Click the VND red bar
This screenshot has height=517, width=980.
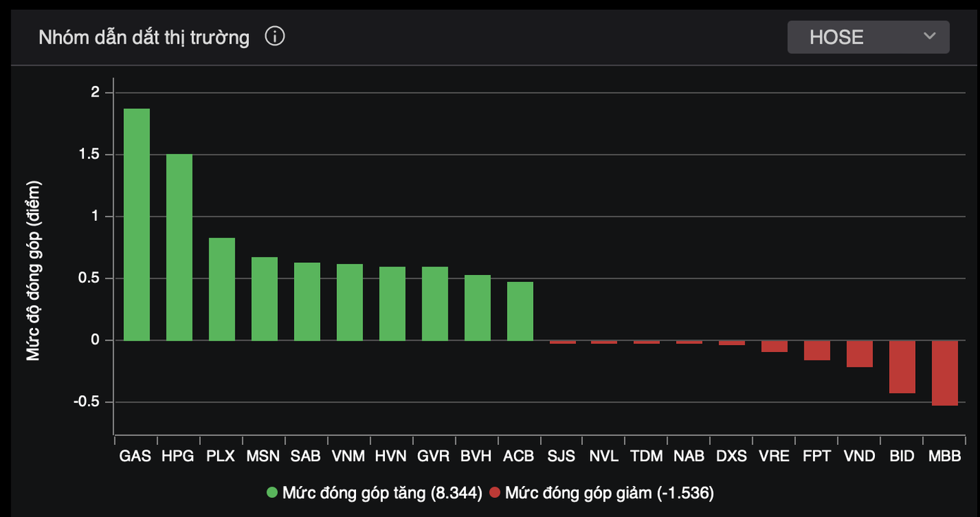(x=859, y=353)
